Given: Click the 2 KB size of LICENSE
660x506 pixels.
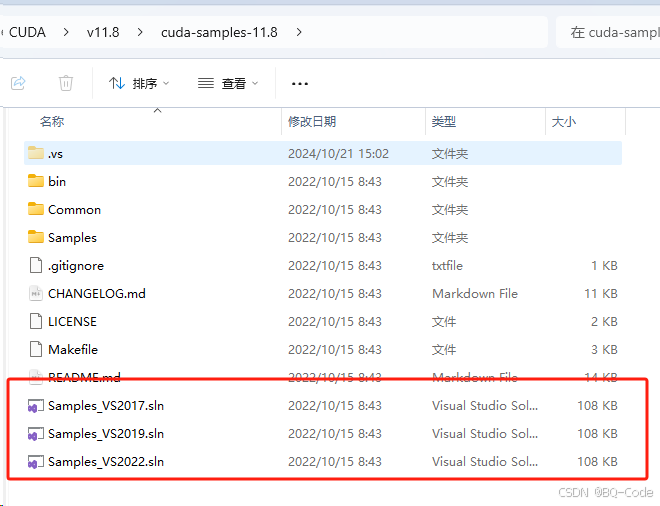Looking at the screenshot, I should [x=604, y=322].
